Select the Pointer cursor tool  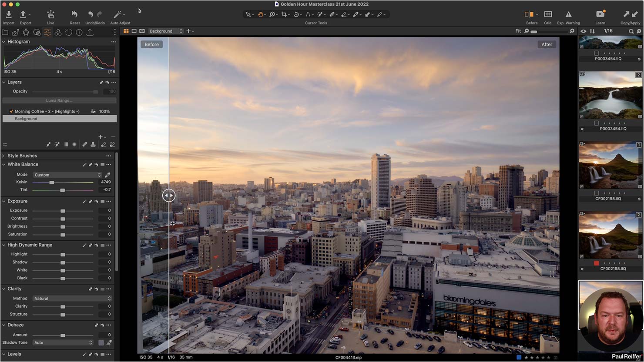tap(248, 14)
